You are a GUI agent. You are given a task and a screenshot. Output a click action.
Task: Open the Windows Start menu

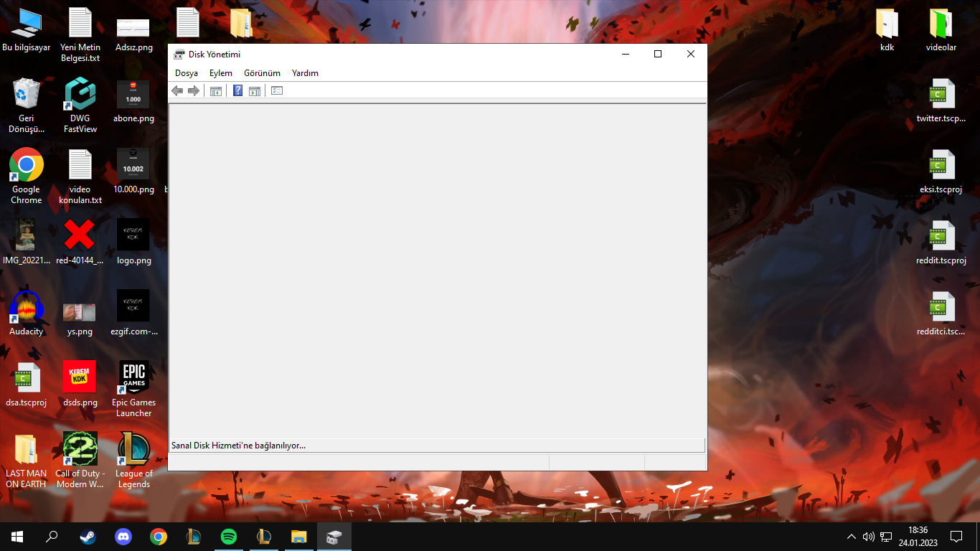[17, 537]
